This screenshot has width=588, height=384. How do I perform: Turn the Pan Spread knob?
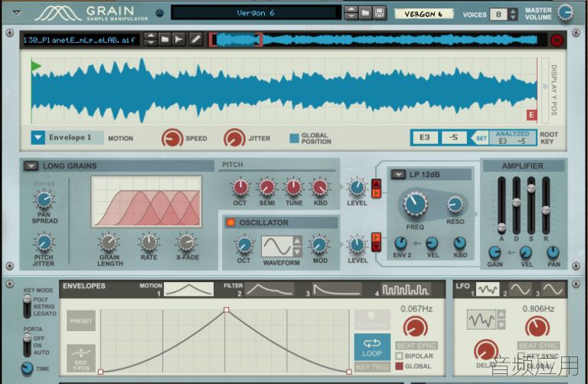coord(44,199)
